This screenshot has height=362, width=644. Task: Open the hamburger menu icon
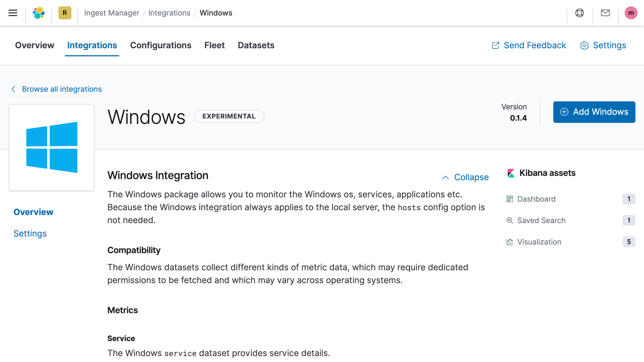coord(13,13)
